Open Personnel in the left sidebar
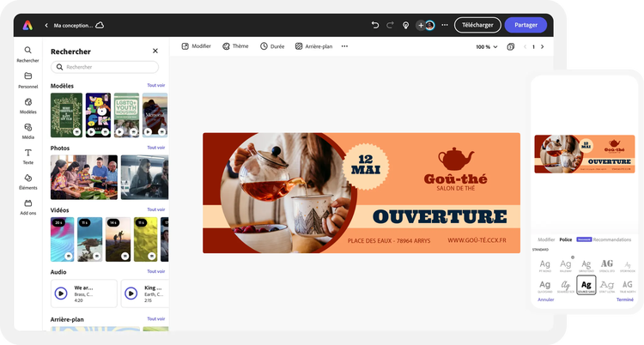Viewport: 644px width, 345px height. click(x=28, y=80)
